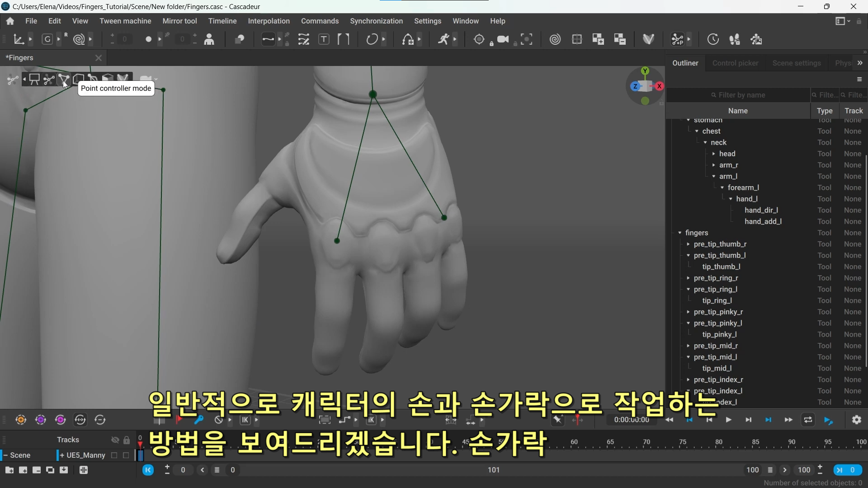Toggle the Tracks hidden-eye visibility icon
Viewport: 868px width, 488px height.
pyautogui.click(x=115, y=440)
